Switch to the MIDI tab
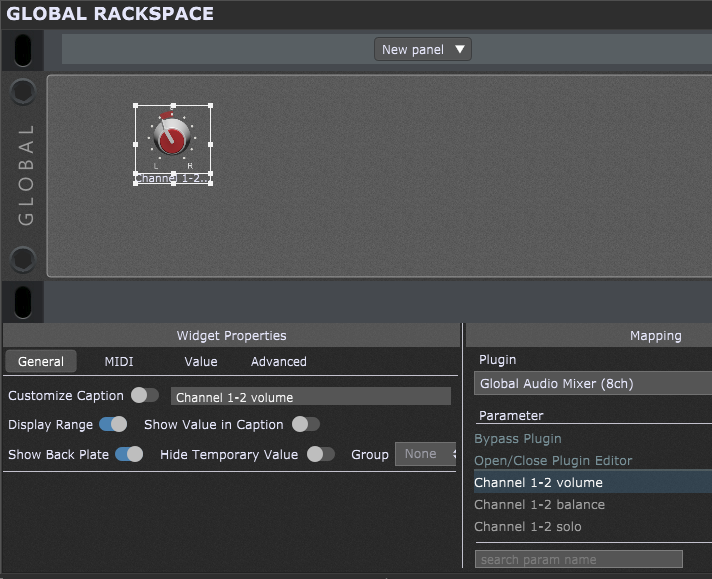712x579 pixels. coord(119,362)
